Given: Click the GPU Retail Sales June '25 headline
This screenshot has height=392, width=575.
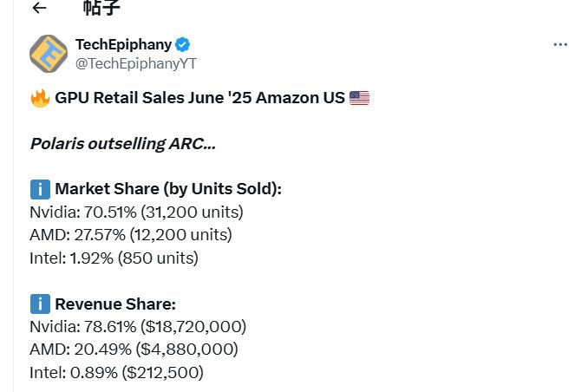Looking at the screenshot, I should 199,98.
